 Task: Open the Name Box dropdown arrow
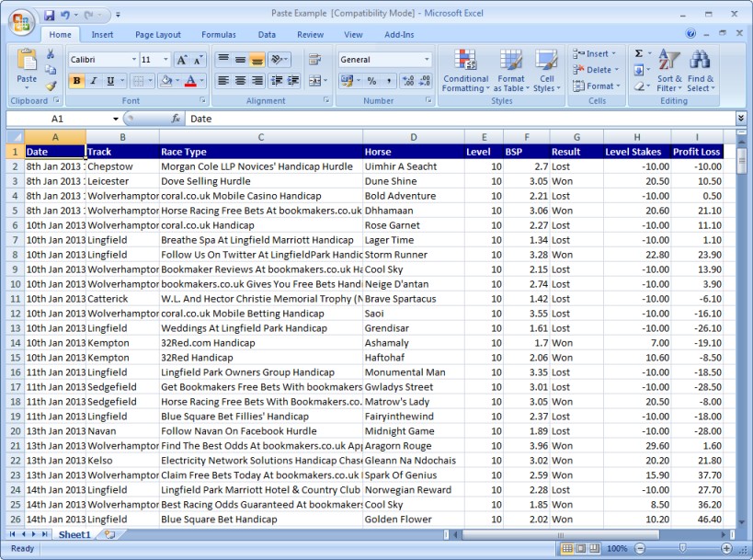tap(116, 120)
